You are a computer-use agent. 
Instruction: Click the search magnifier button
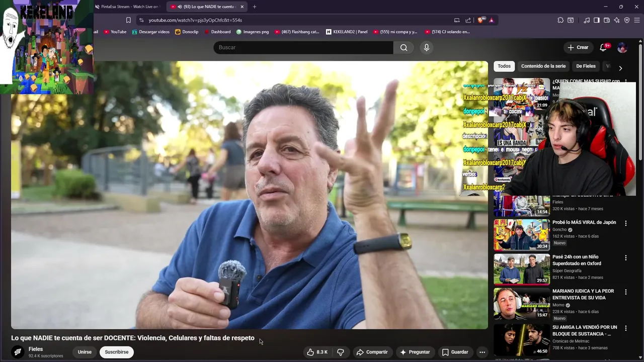pos(404,47)
